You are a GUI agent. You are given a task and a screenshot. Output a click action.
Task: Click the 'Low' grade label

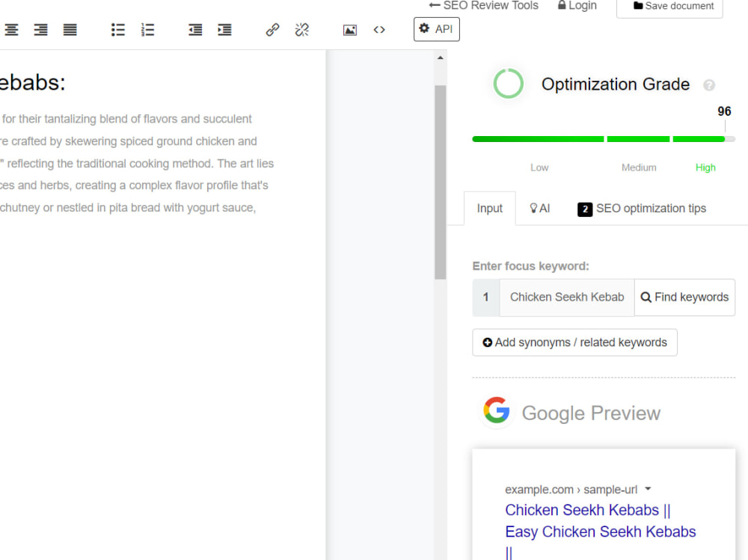[539, 167]
